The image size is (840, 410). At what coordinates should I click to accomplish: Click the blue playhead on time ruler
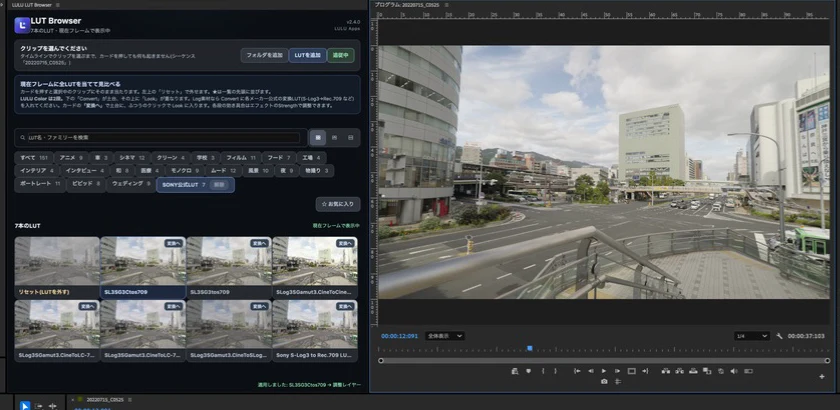click(x=530, y=348)
